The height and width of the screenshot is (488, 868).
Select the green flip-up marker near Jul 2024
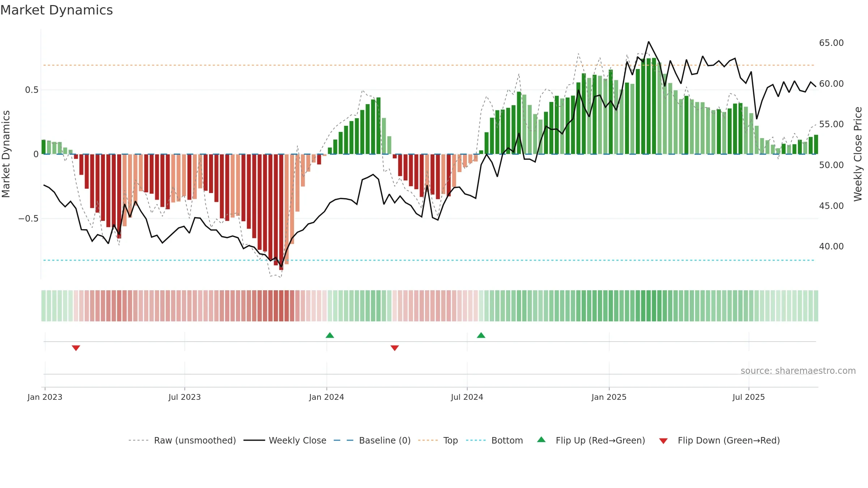coord(481,335)
